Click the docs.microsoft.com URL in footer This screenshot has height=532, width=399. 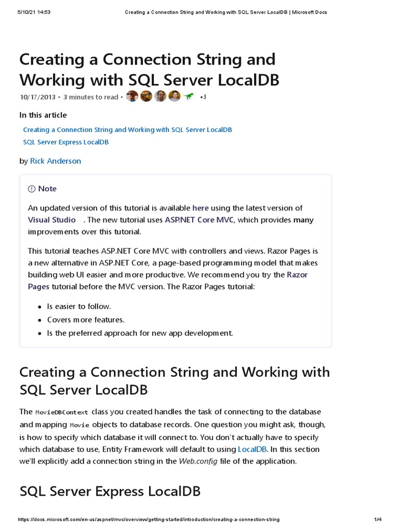click(149, 520)
